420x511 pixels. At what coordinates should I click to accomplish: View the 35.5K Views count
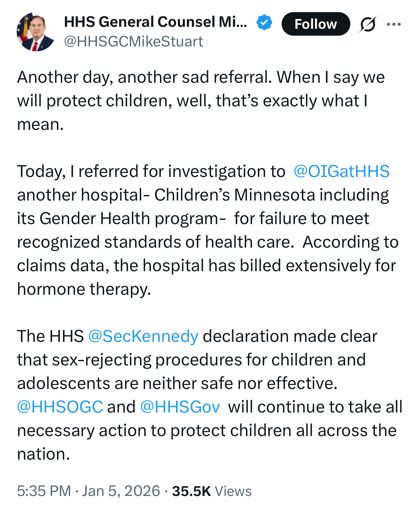coord(212,491)
